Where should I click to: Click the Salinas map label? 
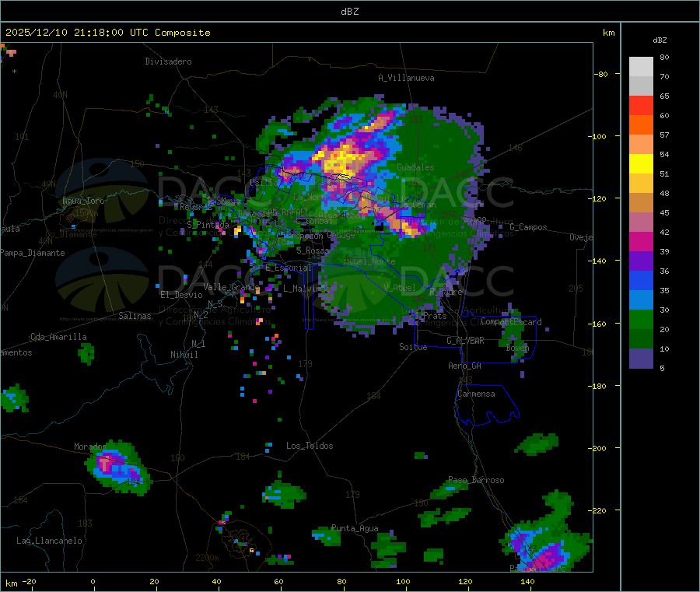(x=135, y=316)
